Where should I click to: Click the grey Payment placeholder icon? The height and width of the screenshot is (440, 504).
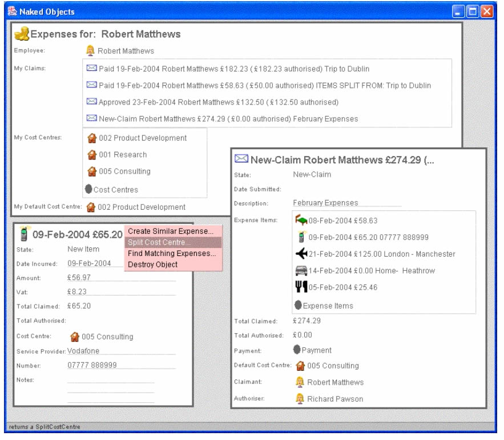coord(297,350)
